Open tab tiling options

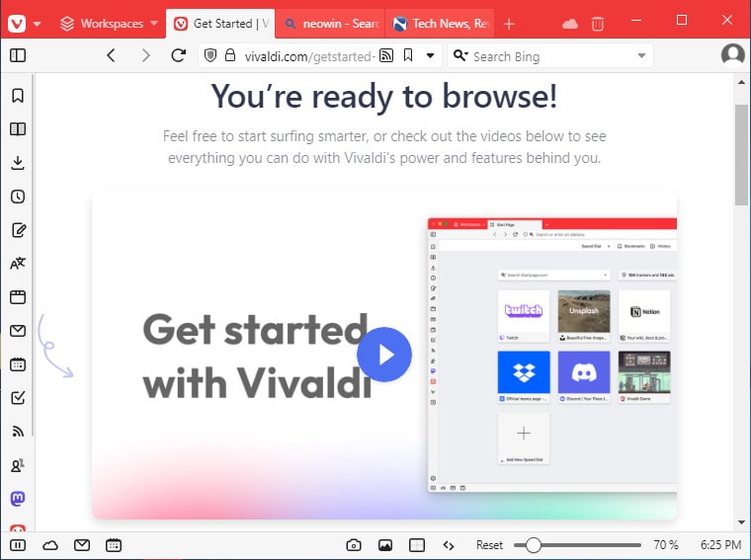click(x=417, y=545)
